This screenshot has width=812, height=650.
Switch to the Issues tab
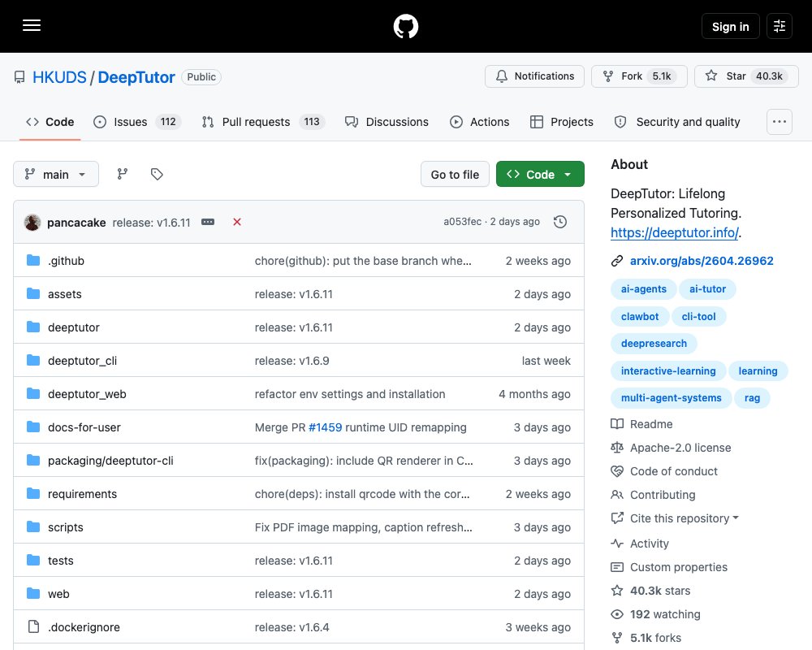[137, 122]
